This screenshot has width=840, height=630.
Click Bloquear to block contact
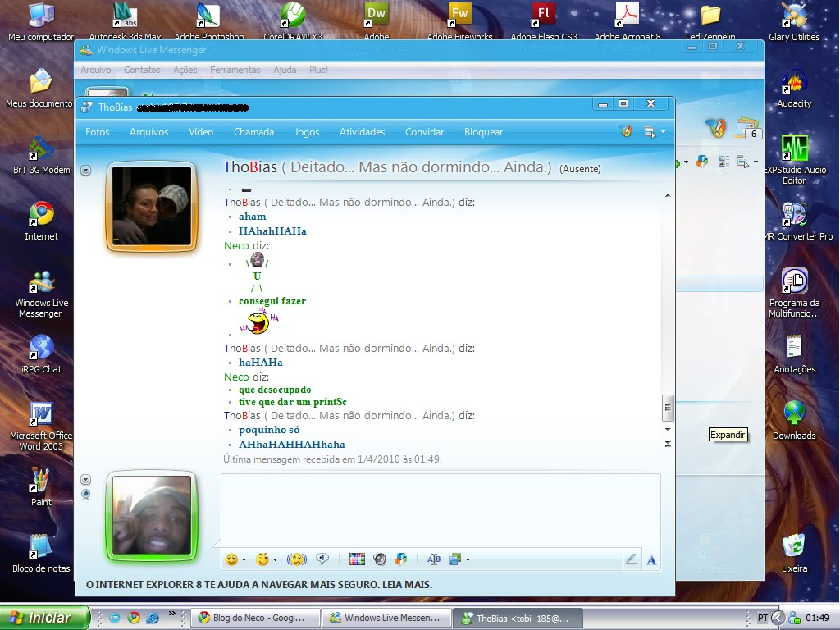point(483,132)
